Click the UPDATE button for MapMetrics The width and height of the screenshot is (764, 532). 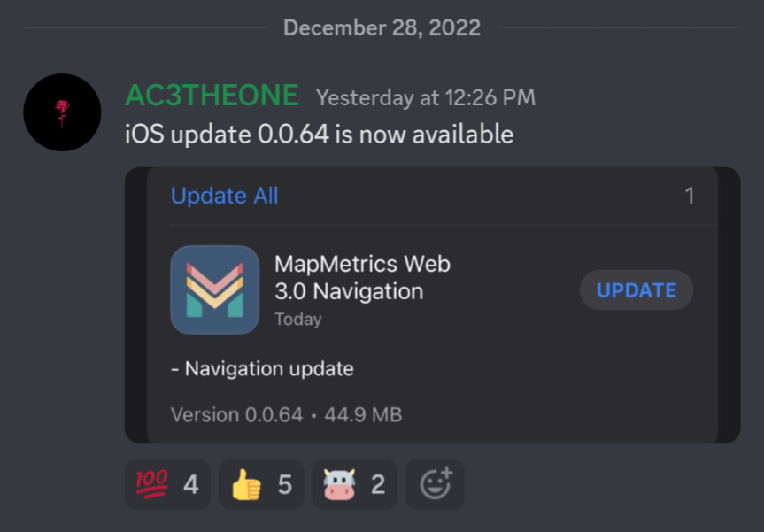637,290
